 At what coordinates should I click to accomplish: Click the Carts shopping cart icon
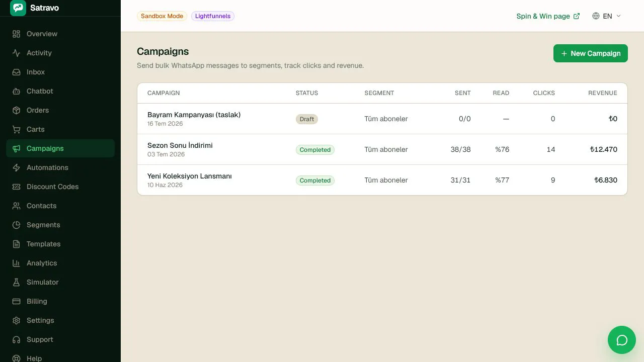17,129
